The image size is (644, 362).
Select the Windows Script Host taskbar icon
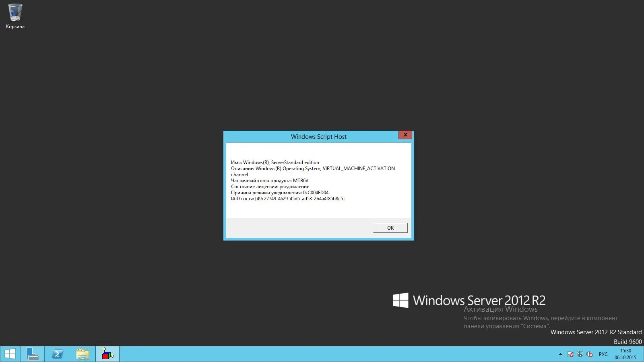(x=107, y=354)
